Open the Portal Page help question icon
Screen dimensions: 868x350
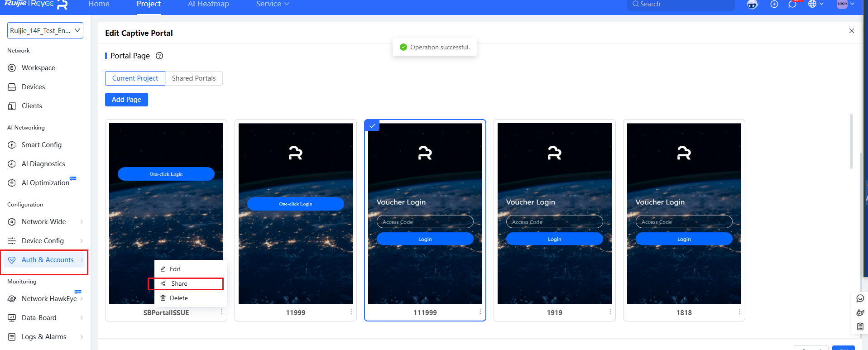[x=159, y=56]
